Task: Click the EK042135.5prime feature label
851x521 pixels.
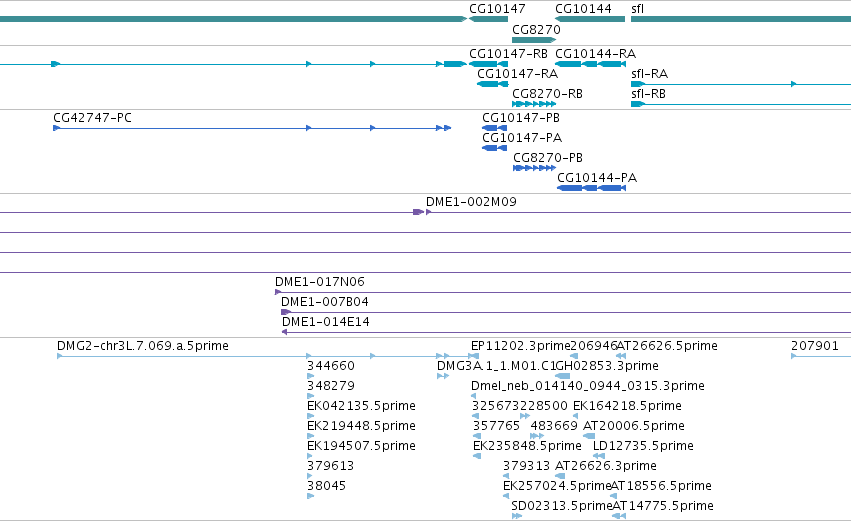Action: click(x=361, y=406)
